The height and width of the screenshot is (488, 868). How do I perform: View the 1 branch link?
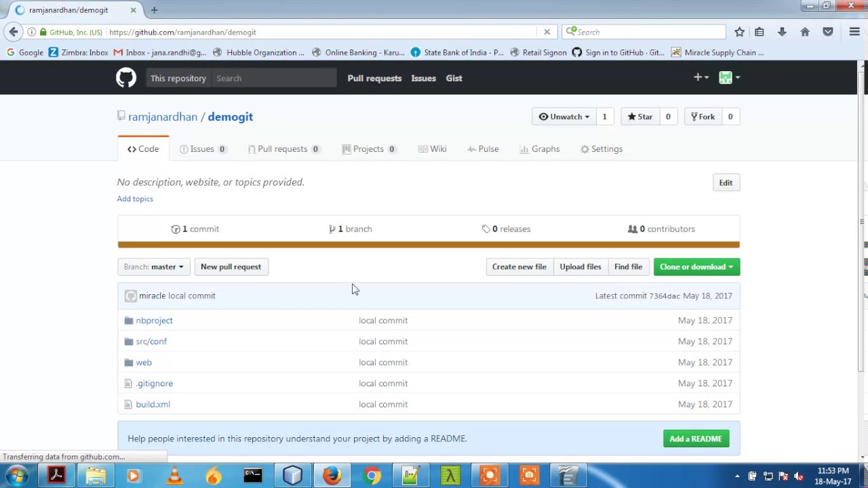pyautogui.click(x=350, y=229)
